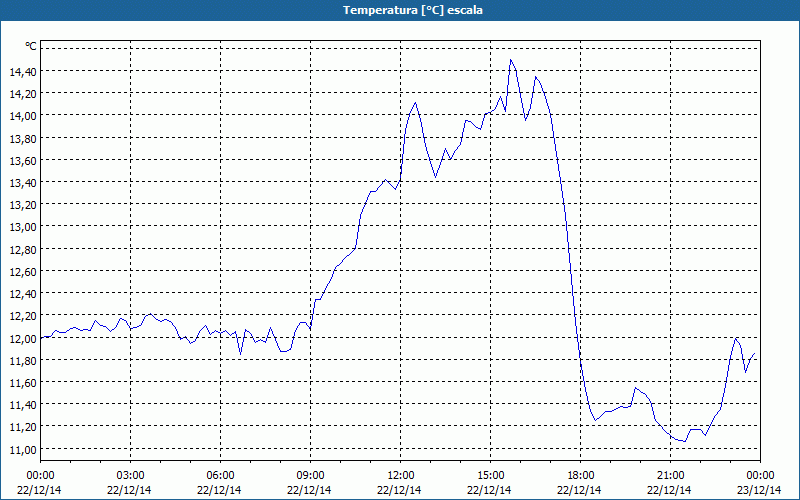Viewport: 800px width, 500px height.
Task: Select the 11,80 y-axis label
Action: 23,361
